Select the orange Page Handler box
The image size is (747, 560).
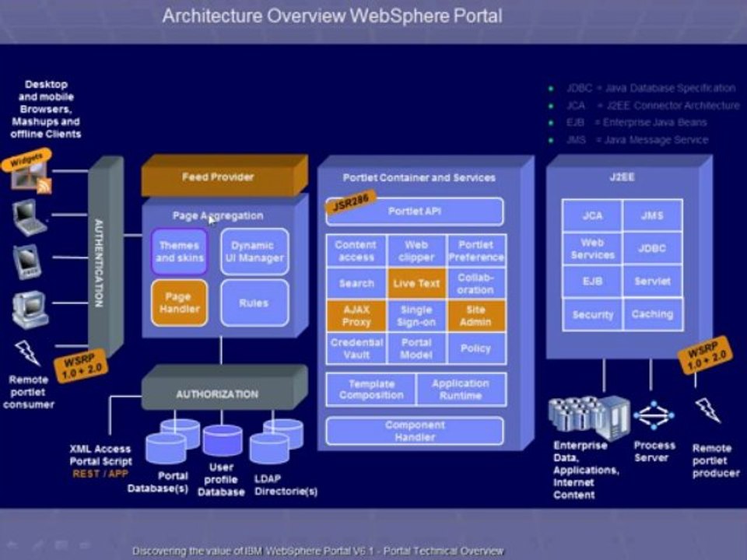180,303
